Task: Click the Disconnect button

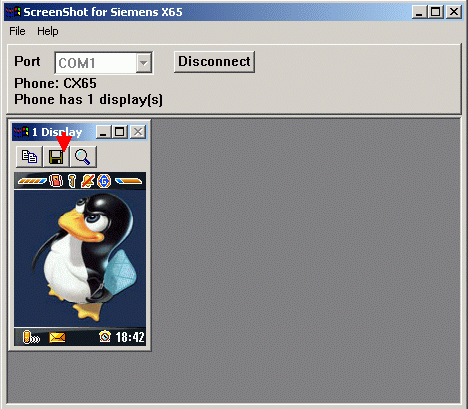Action: click(214, 61)
